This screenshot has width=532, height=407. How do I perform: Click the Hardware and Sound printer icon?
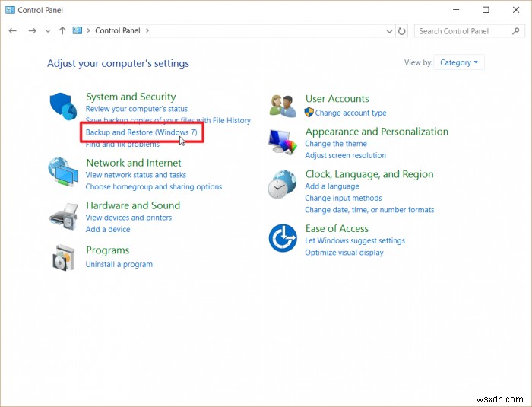(63, 216)
